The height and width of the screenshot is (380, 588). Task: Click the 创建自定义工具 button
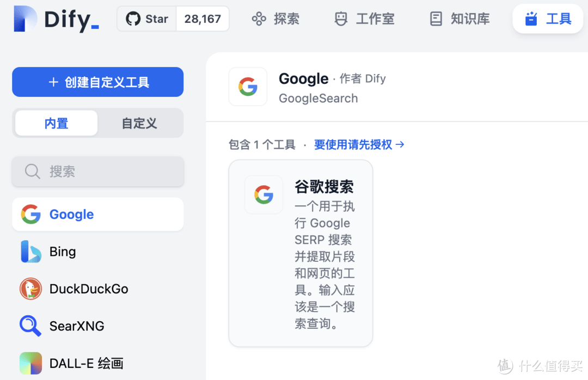[97, 82]
